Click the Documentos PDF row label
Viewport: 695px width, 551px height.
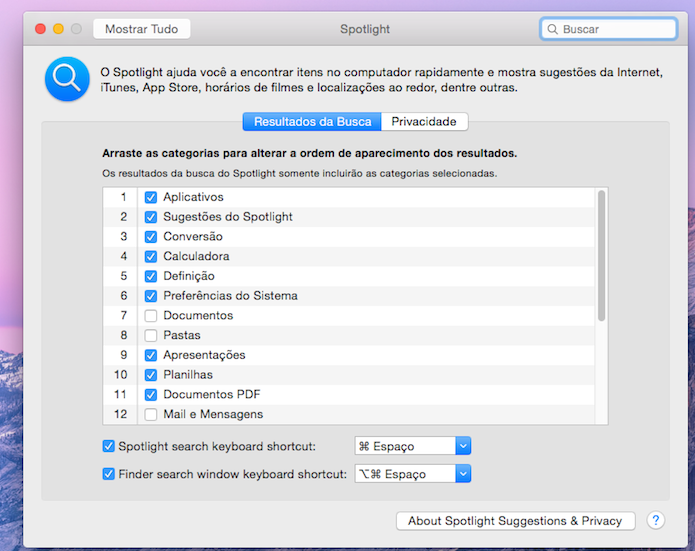tap(212, 394)
